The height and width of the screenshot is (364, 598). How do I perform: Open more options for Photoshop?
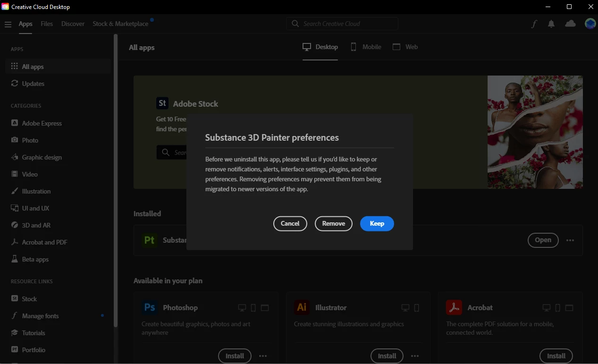263,356
